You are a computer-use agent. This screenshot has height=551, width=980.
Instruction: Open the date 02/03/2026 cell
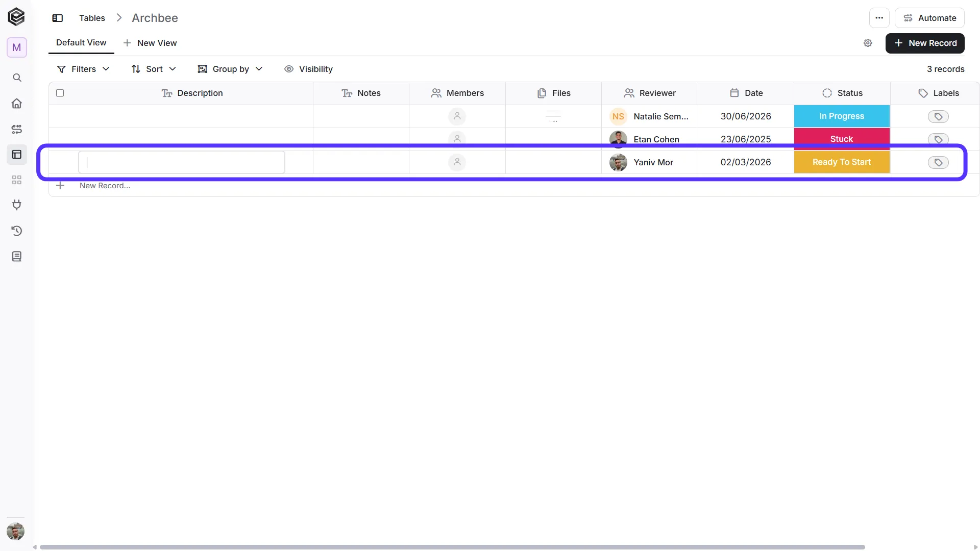click(746, 162)
